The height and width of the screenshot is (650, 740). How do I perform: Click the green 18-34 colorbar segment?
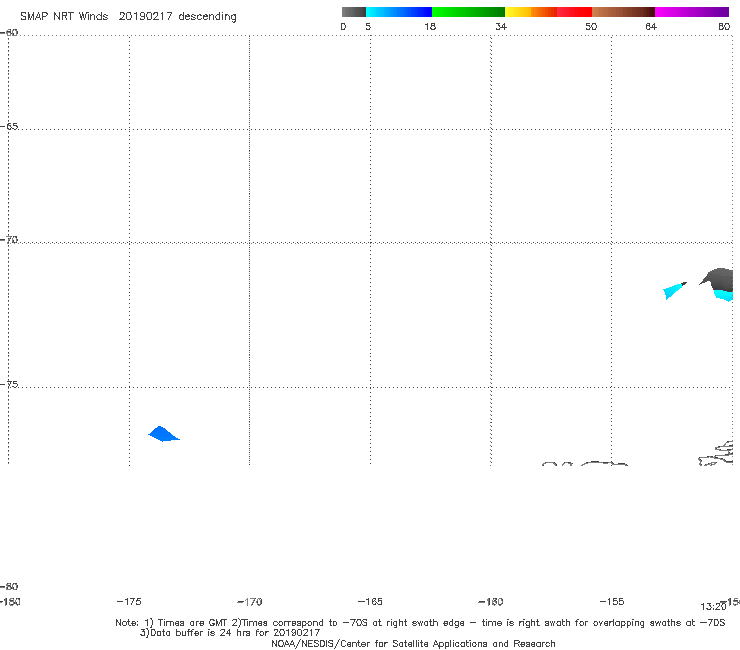[x=468, y=12]
